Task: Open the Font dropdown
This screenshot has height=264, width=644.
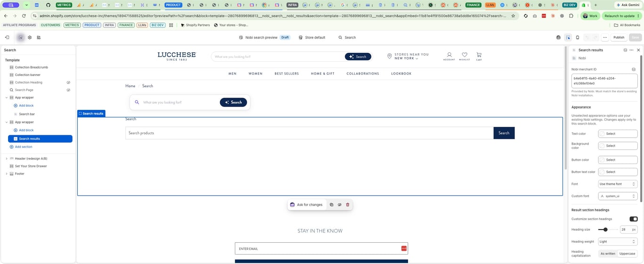Action: [x=618, y=184]
